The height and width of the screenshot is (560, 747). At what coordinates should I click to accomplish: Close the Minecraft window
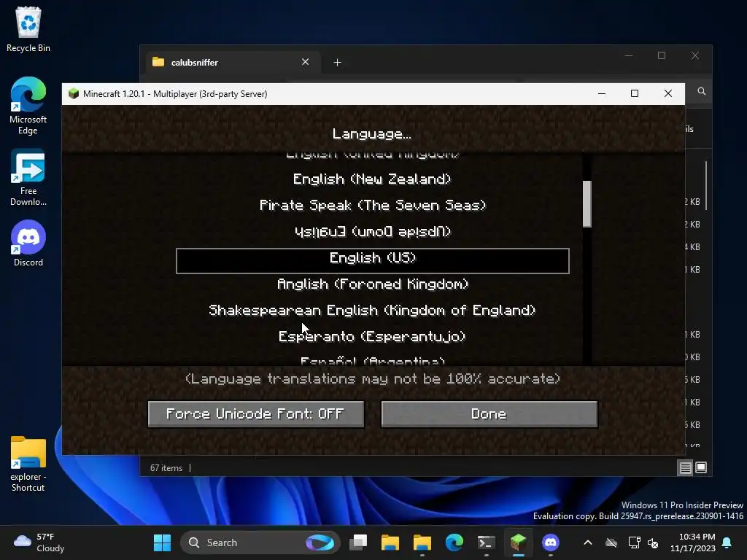coord(668,93)
